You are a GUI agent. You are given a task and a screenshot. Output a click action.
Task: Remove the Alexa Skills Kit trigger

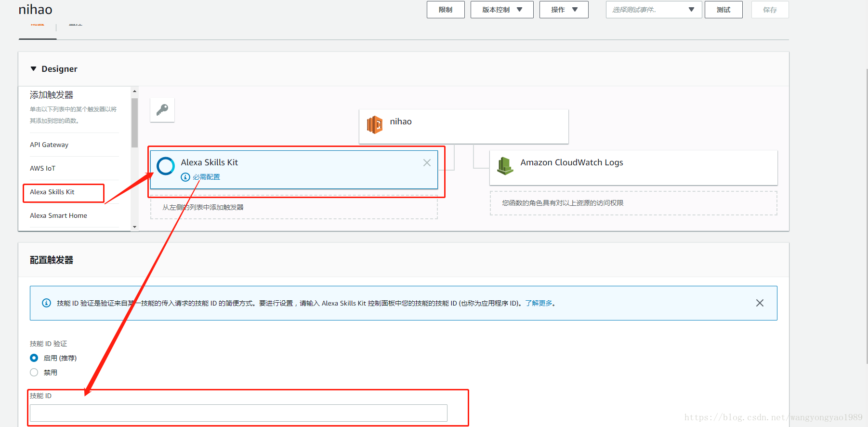pos(427,163)
